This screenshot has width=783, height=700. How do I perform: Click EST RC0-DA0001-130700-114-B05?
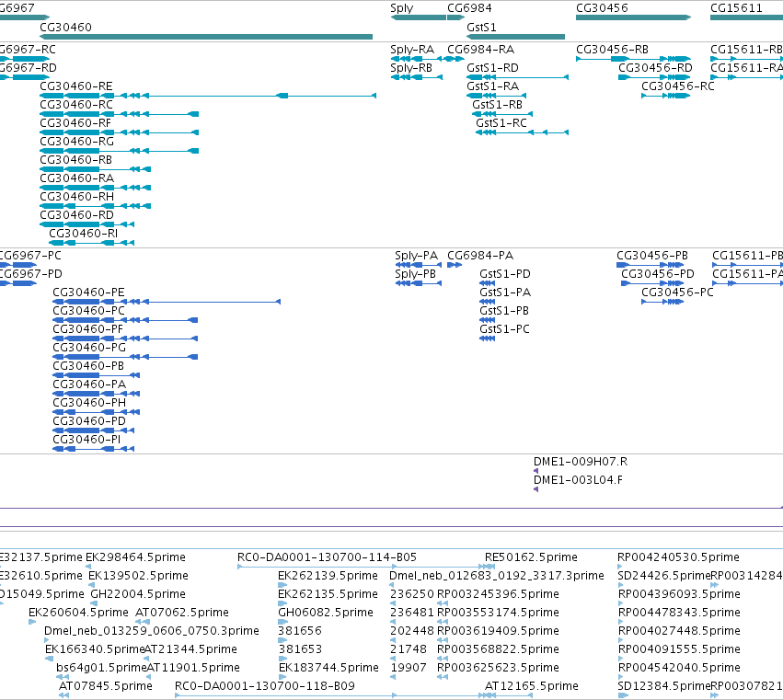coord(366,567)
